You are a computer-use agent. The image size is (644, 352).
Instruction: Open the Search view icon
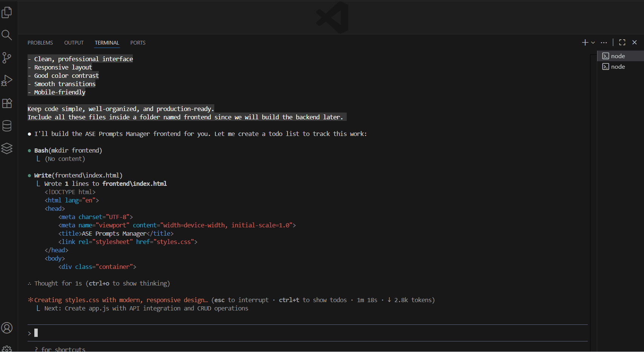[7, 35]
